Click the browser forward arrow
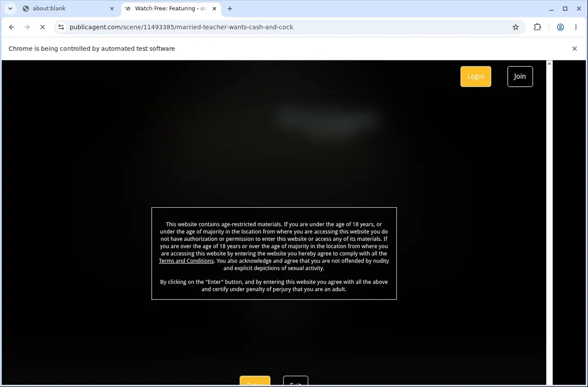This screenshot has width=588, height=387. pyautogui.click(x=27, y=27)
